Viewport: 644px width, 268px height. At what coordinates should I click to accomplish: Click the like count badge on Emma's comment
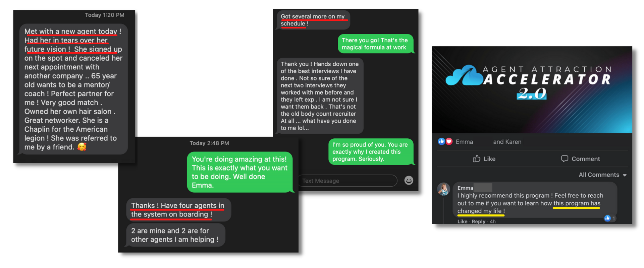tap(610, 218)
